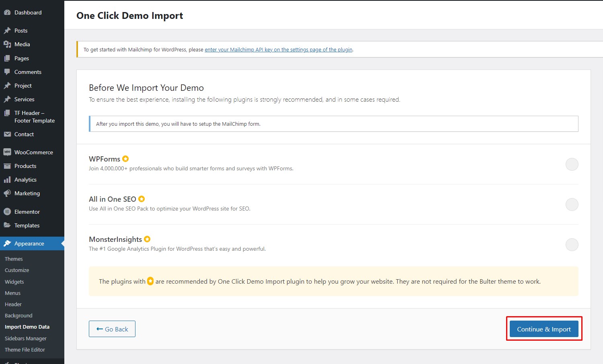Click the Go Back button
The image size is (603, 364).
[112, 329]
